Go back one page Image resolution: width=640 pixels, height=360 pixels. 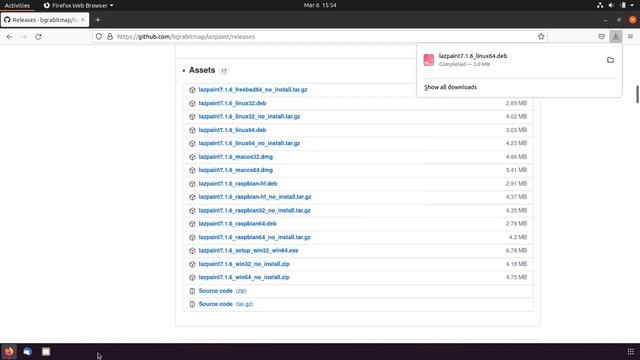(x=9, y=36)
